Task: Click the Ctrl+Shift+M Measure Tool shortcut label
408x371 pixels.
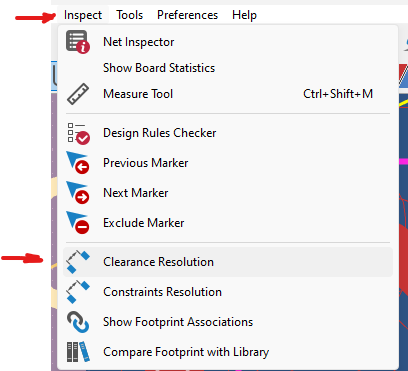Action: coord(338,94)
